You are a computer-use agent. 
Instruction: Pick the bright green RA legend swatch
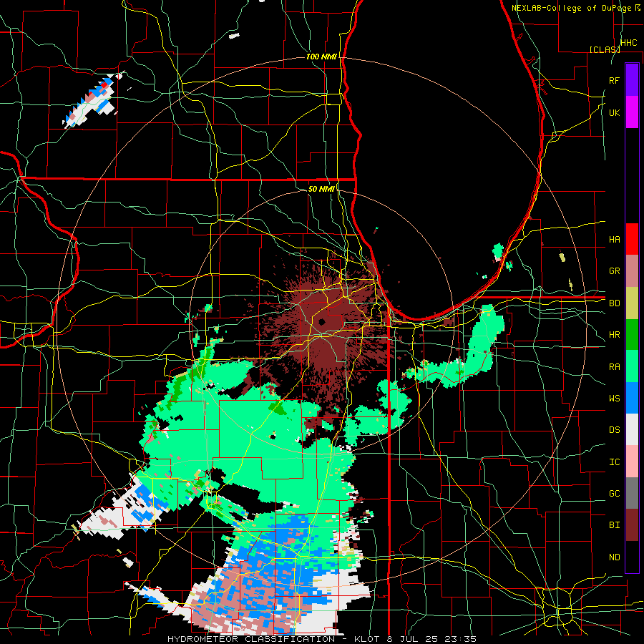pyautogui.click(x=632, y=366)
